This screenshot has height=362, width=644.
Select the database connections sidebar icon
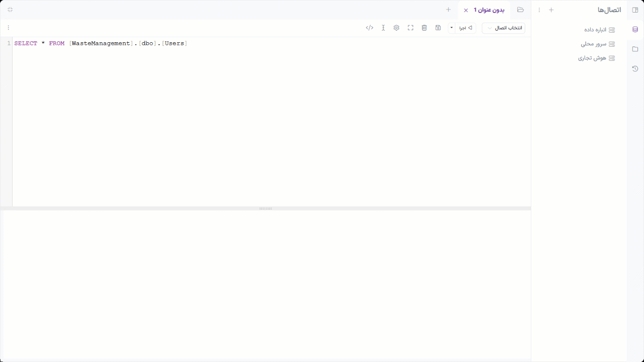coord(635,30)
